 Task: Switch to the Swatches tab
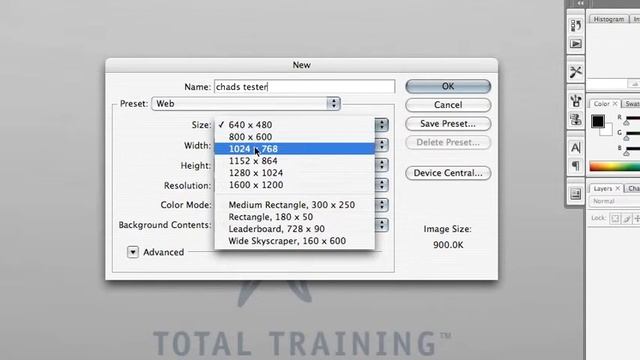(x=632, y=104)
